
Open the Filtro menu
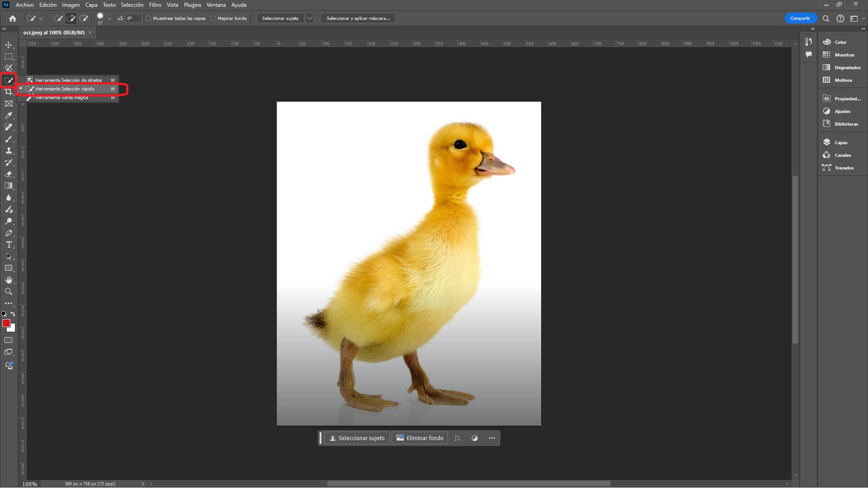[x=155, y=5]
